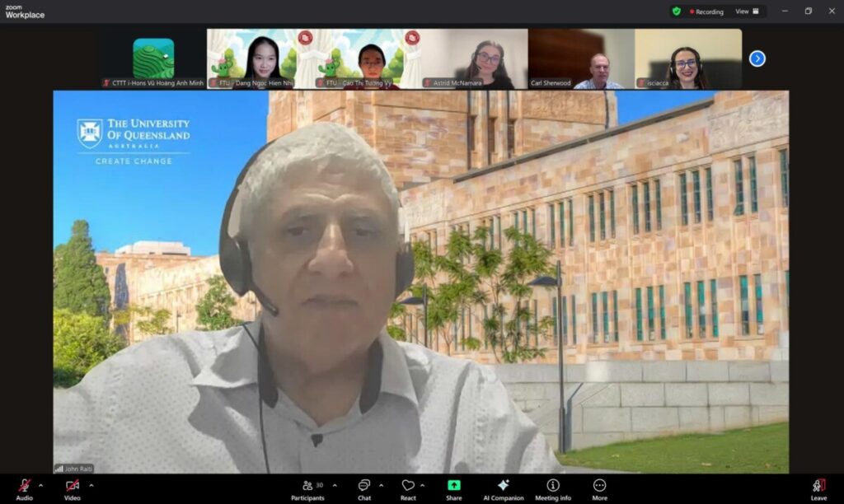The height and width of the screenshot is (504, 844).
Task: Open the React emoji menu
Action: [408, 488]
